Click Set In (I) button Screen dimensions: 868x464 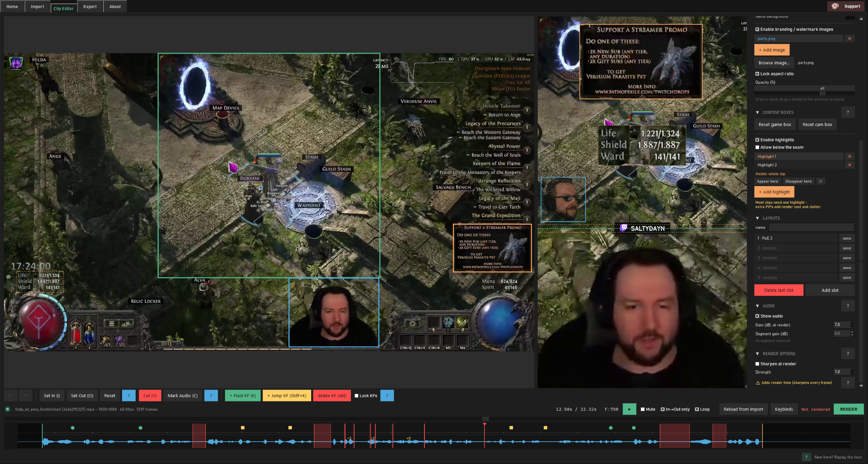click(x=52, y=395)
